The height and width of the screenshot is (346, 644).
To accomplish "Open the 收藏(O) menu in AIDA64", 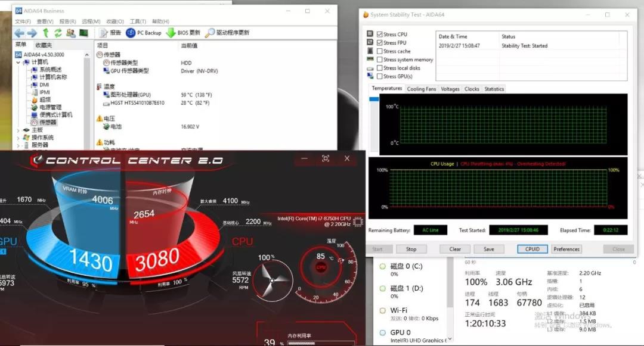I will coord(115,21).
